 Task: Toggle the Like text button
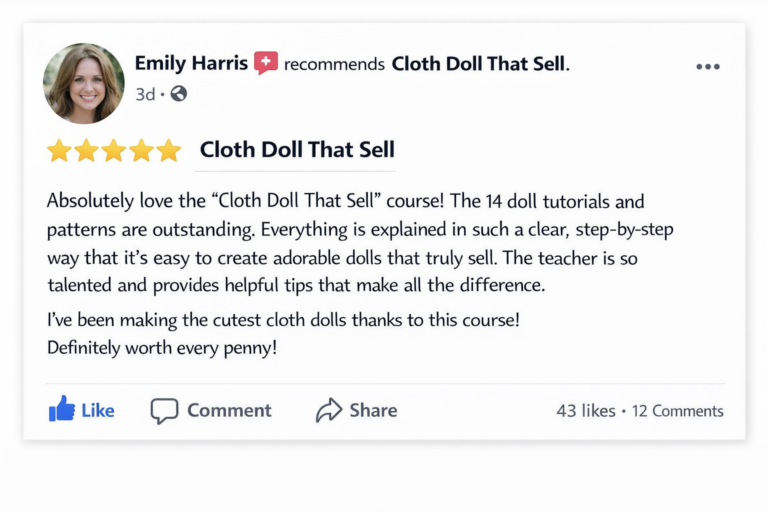(x=97, y=411)
